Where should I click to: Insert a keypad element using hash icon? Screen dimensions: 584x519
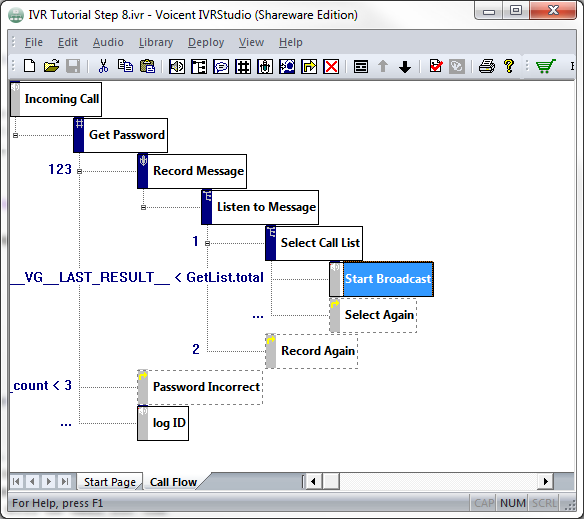click(x=243, y=67)
